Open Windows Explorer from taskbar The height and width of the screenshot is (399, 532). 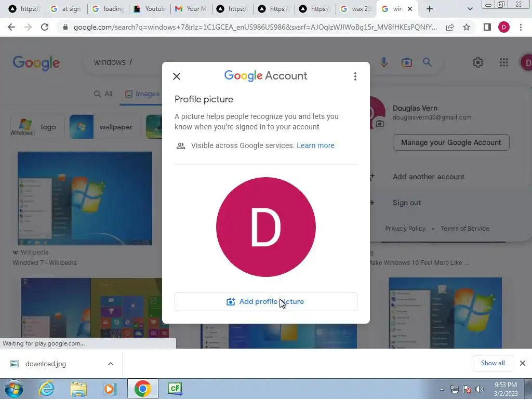tap(78, 389)
